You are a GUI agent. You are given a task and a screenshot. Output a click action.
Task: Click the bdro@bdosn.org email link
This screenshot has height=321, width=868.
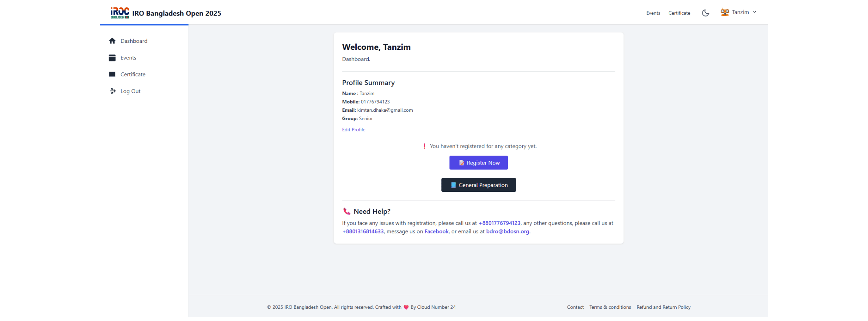(x=508, y=231)
